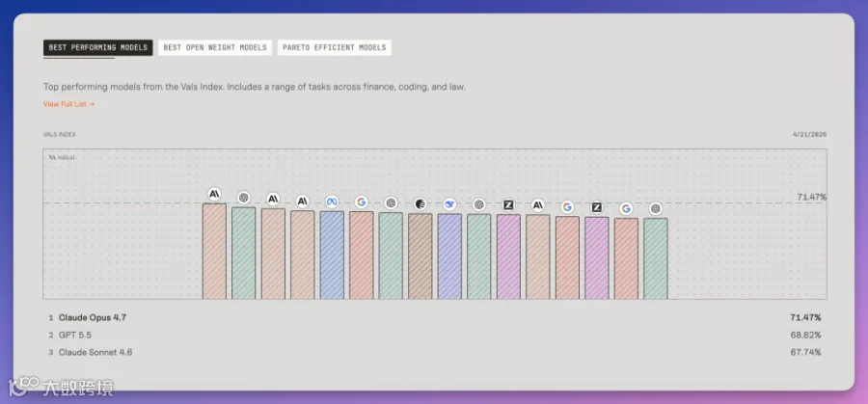Click the Anthropic logo between Z and Google logos
Viewport: 868px width, 404px height.
(537, 206)
